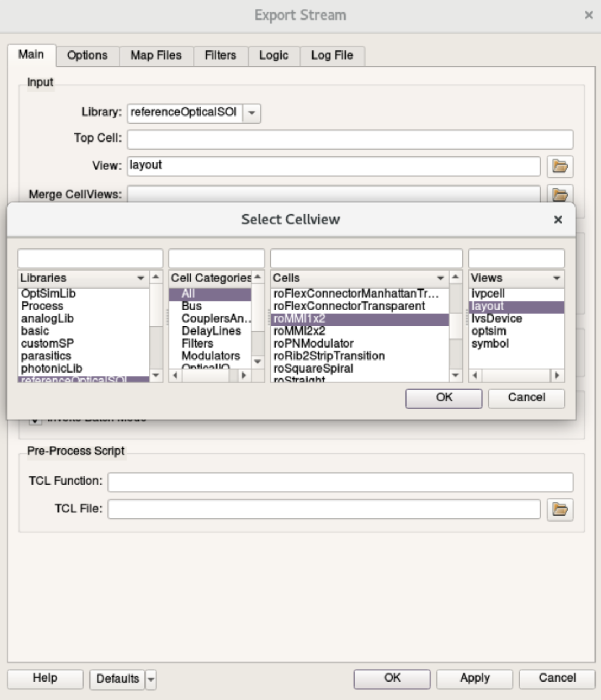This screenshot has width=601, height=700.
Task: Select the symbol view
Action: pos(516,343)
